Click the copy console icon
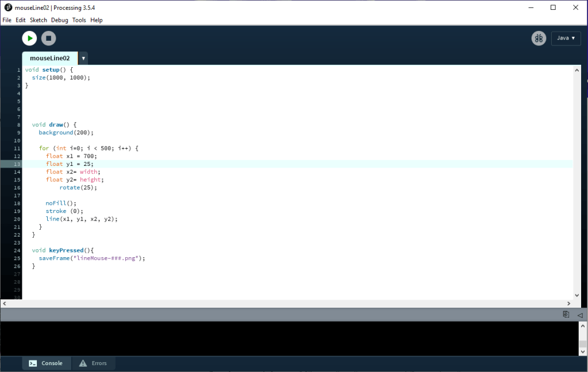Viewport: 588px width, 372px height. 566,315
